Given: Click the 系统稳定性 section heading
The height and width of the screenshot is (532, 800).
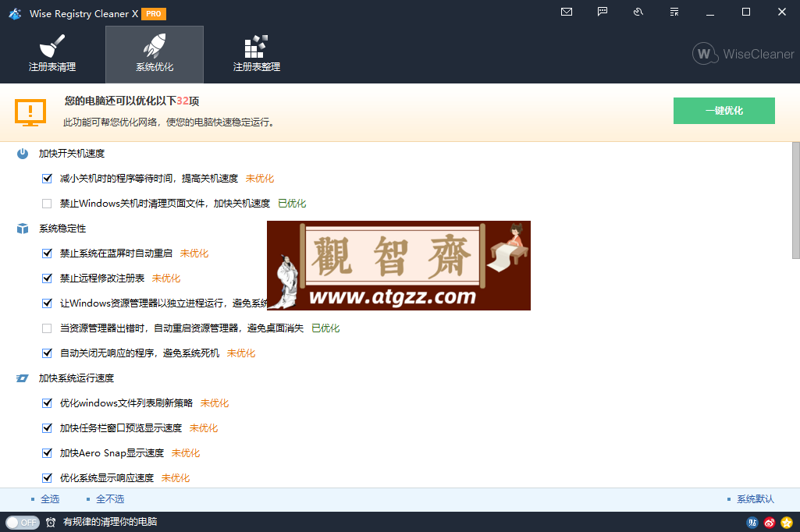Looking at the screenshot, I should (62, 229).
